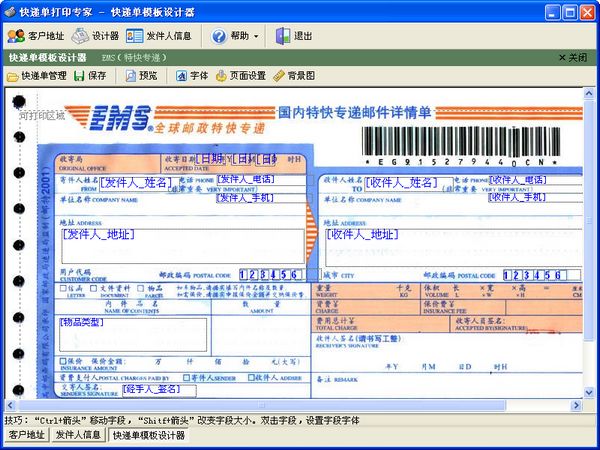
Task: Click the barcode number EG915279440CN
Action: (461, 162)
